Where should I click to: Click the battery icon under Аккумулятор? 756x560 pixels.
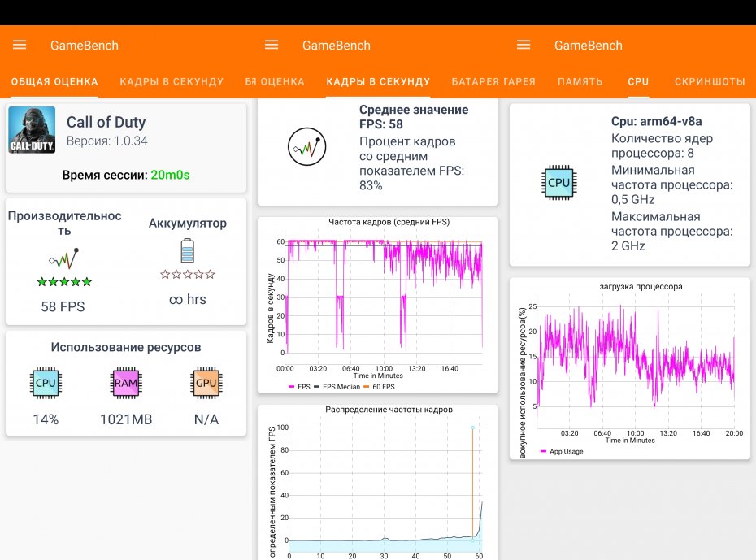(x=188, y=250)
